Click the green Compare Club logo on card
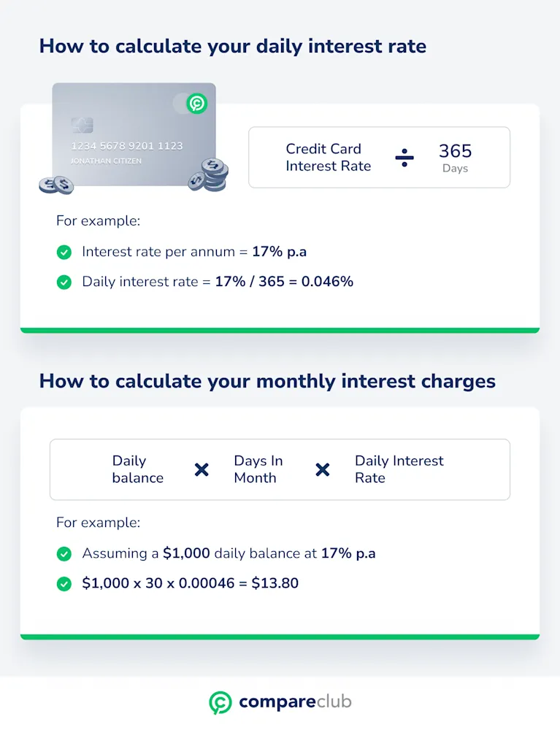The image size is (560, 730). 197,104
